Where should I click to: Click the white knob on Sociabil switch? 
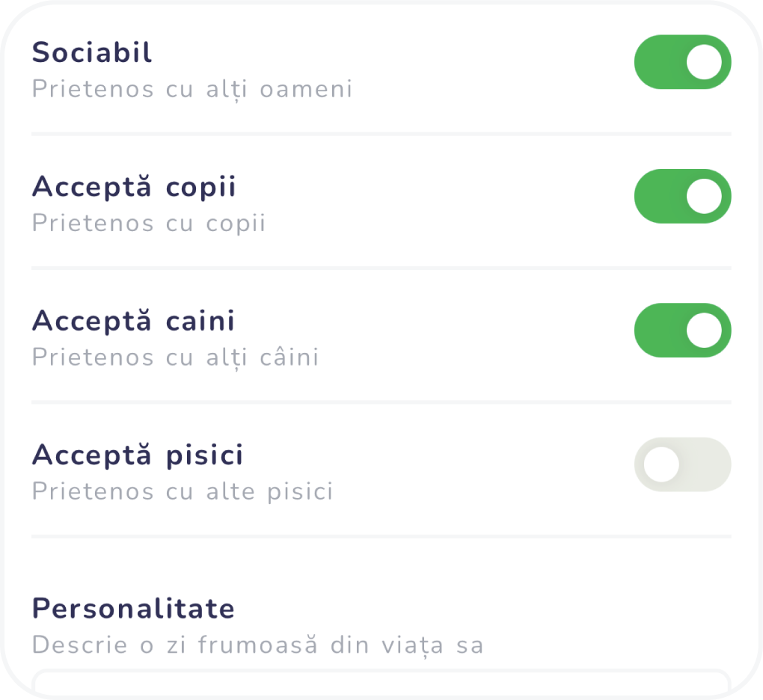coord(705,62)
